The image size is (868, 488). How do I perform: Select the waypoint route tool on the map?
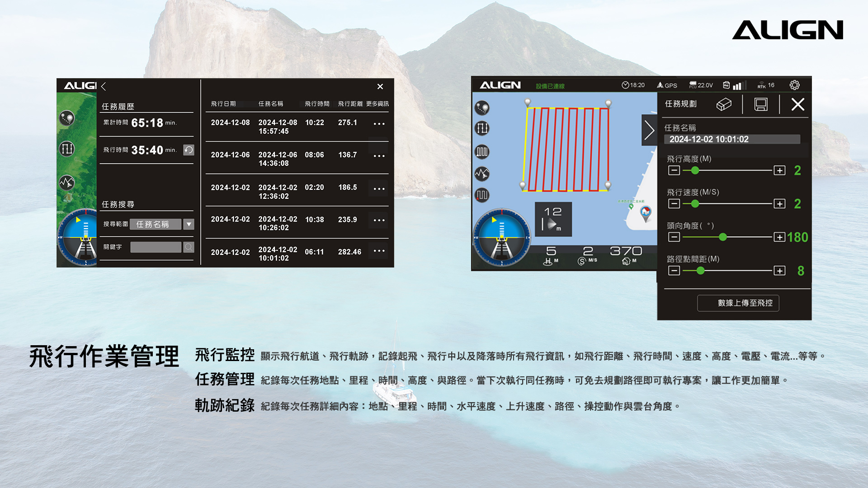tap(482, 108)
